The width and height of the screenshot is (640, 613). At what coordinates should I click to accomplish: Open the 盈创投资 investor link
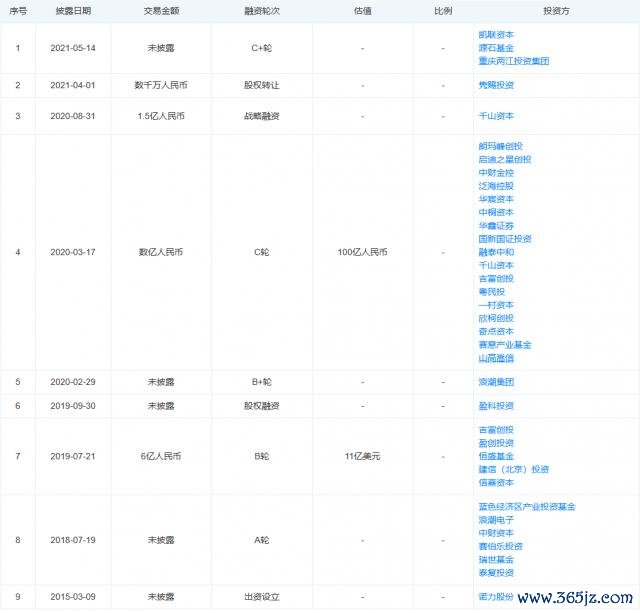[496, 443]
